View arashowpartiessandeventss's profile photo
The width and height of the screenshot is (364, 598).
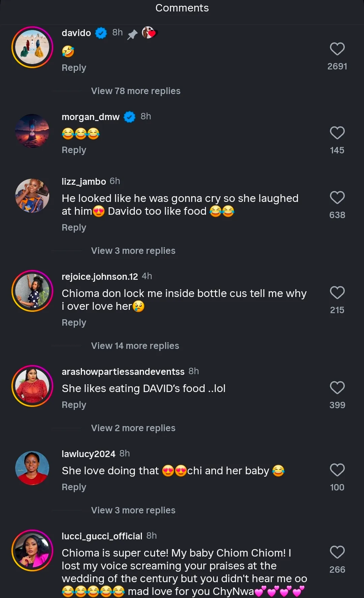coord(32,386)
